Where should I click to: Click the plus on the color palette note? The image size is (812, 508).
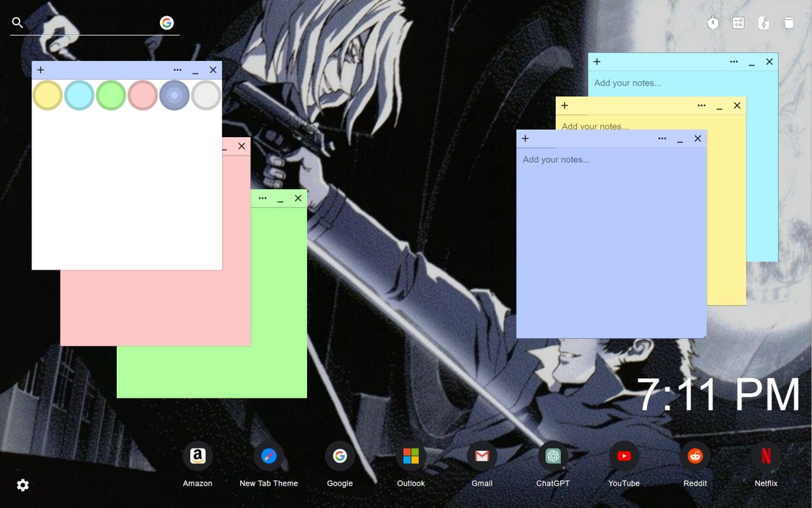[41, 70]
